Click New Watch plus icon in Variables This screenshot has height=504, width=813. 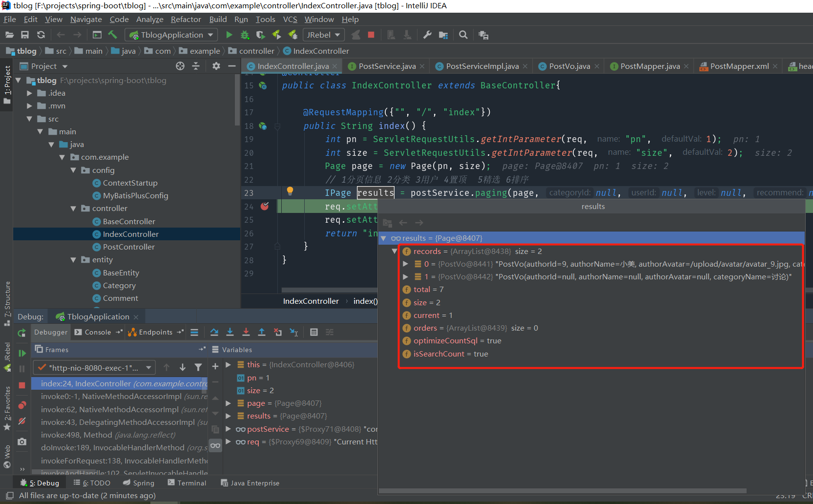click(x=215, y=366)
